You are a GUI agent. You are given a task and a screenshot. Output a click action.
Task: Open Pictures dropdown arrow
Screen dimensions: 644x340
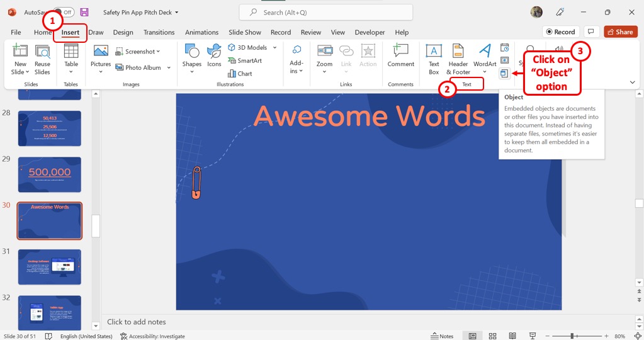101,72
